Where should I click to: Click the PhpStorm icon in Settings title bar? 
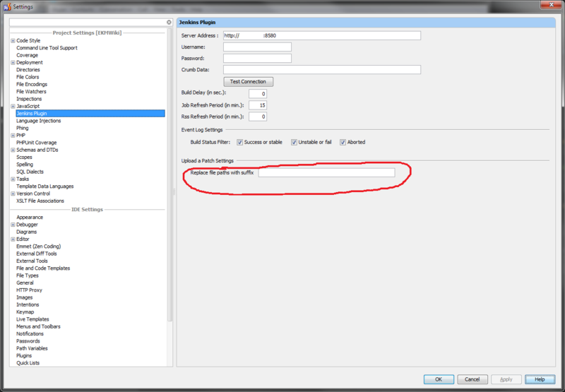7,7
